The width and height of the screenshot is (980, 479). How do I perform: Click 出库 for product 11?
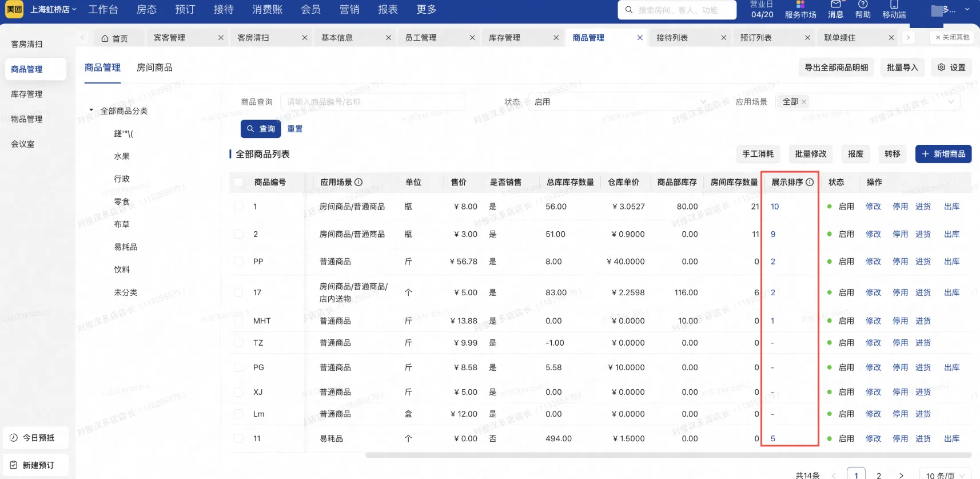(x=952, y=438)
